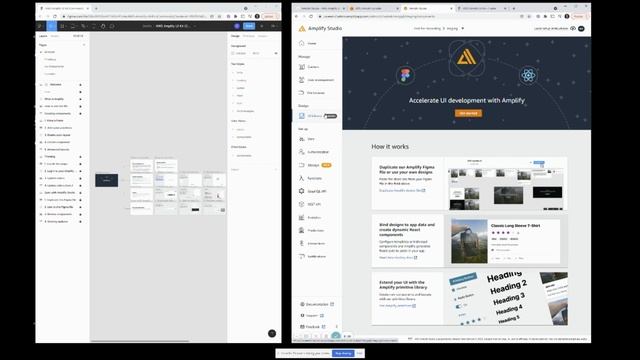The image size is (640, 360).
Task: Toggle the local setup instructions eye icon
Action: coord(573,29)
